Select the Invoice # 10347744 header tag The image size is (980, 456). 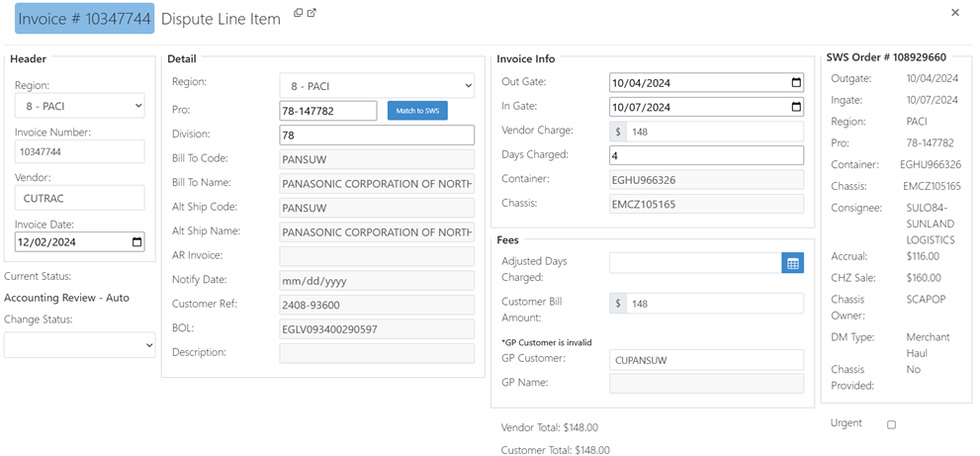coord(84,19)
